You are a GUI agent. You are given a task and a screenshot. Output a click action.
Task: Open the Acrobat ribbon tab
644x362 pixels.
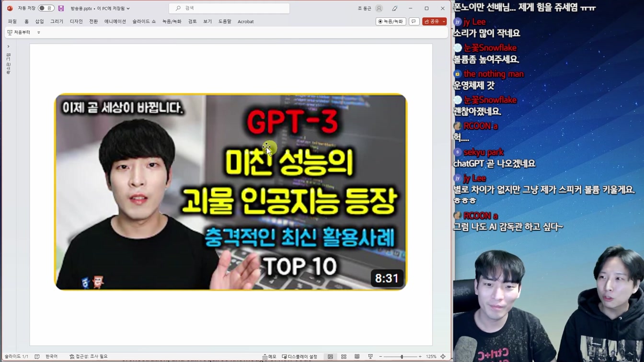coord(246,22)
